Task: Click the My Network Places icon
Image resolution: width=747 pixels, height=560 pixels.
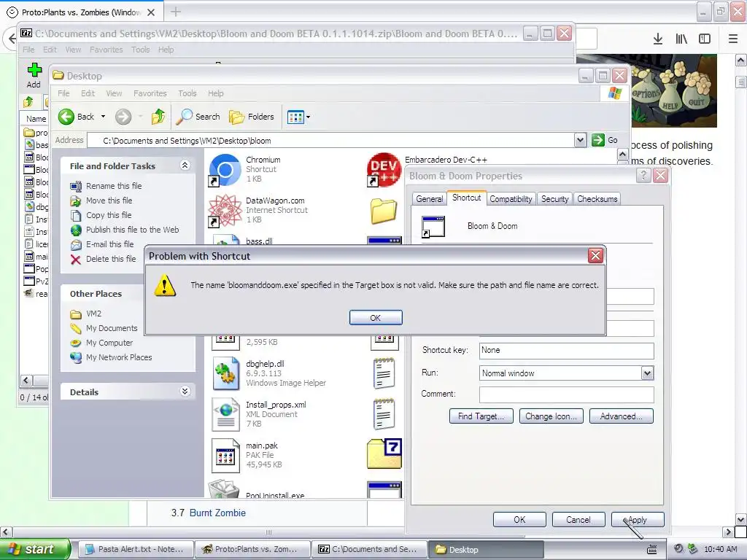Action: 76,357
